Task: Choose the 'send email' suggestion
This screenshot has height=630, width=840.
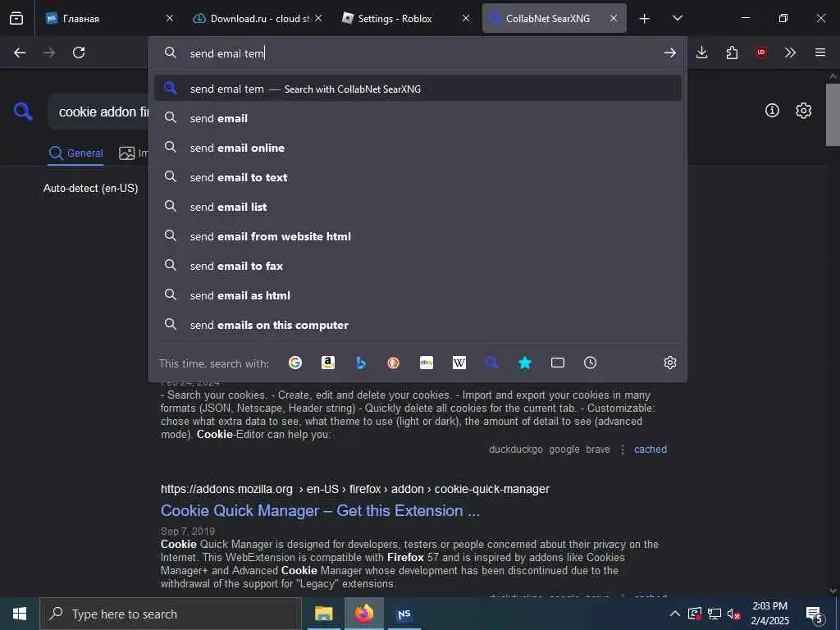Action: click(418, 118)
